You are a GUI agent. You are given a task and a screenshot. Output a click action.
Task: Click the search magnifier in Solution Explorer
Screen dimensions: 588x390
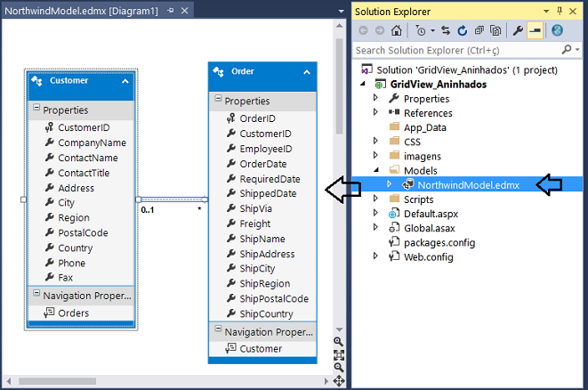(x=567, y=50)
